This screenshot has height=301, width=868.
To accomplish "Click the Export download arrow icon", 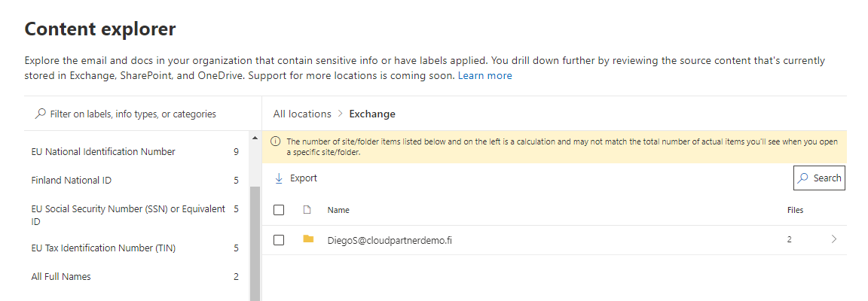I will pyautogui.click(x=279, y=178).
